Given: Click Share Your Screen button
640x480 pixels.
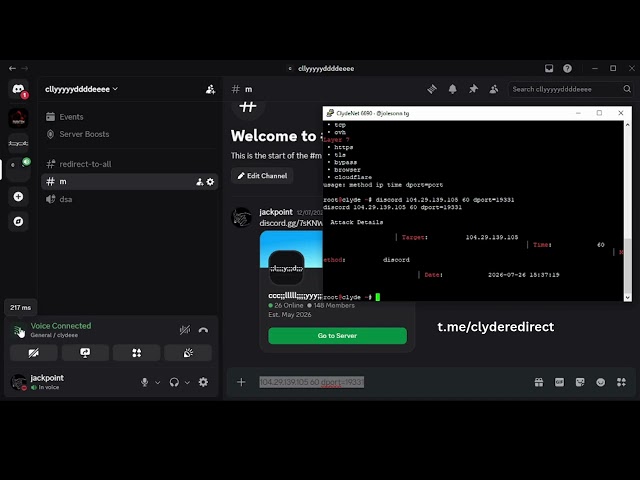Looking at the screenshot, I should point(85,353).
